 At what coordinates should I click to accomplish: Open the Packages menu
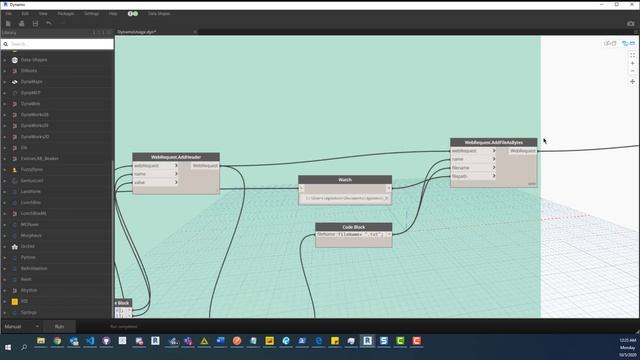coord(66,13)
